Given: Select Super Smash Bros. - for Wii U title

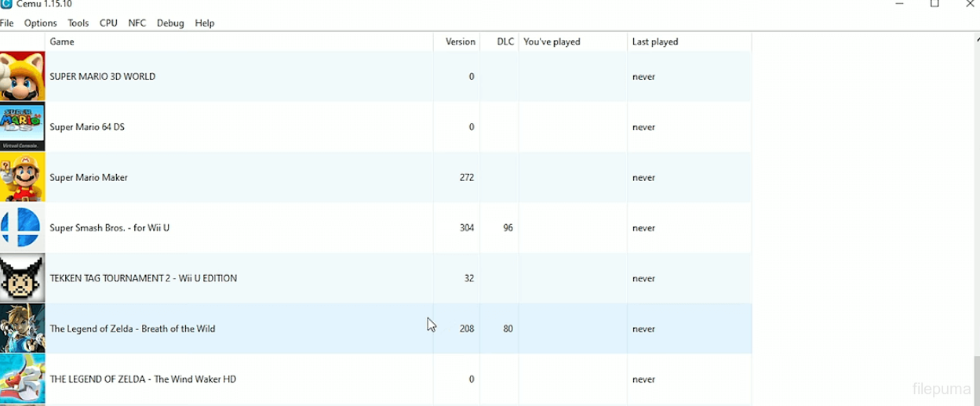Looking at the screenshot, I should pyautogui.click(x=110, y=228).
